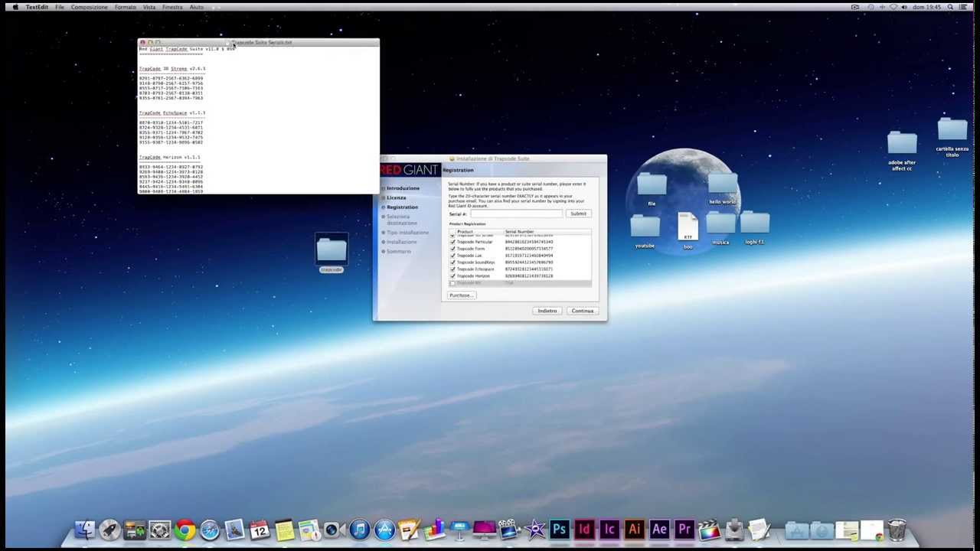Screen dimensions: 980x551
Task: Open Final Cut Pro clapperboard in Dock
Action: coord(709,530)
